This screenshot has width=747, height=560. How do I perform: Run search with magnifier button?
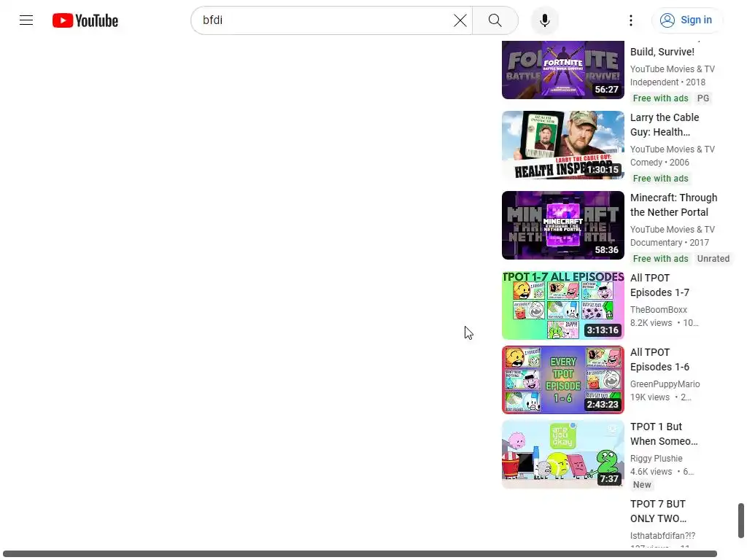pos(495,20)
